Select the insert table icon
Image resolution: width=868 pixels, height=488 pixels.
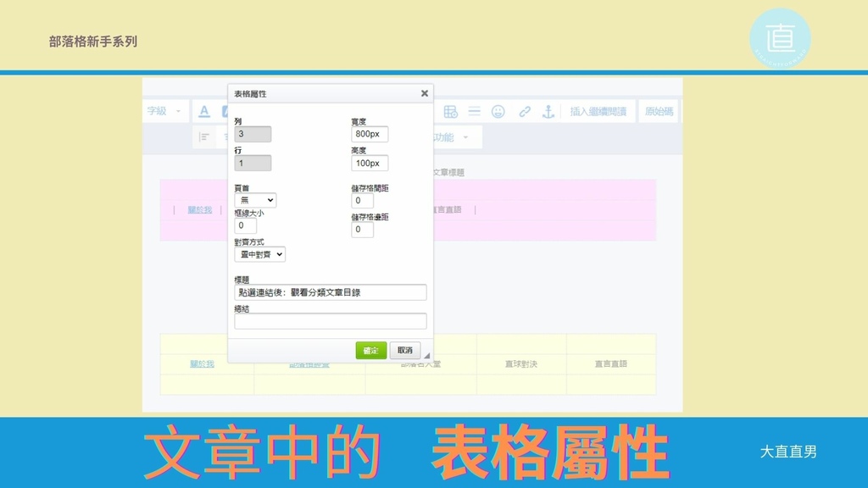click(x=453, y=111)
